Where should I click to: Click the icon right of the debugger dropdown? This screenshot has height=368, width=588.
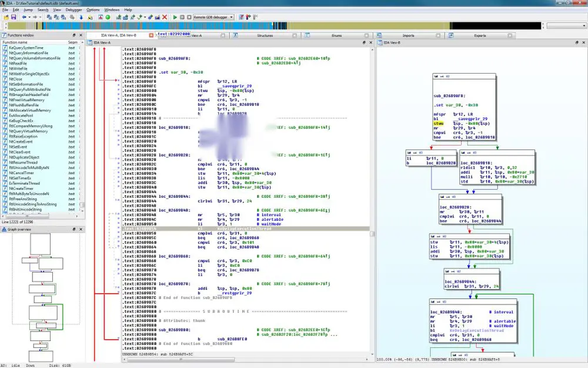241,17
